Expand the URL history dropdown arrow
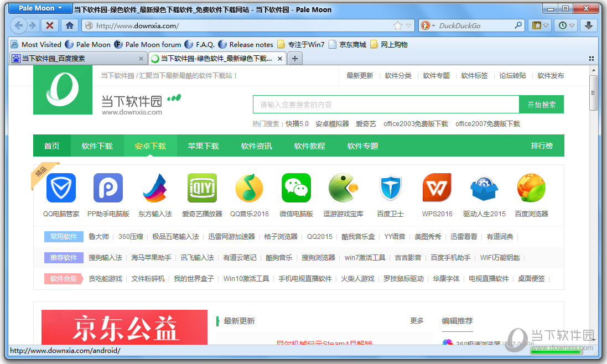Screen dimensions: 607x364 click(408, 25)
